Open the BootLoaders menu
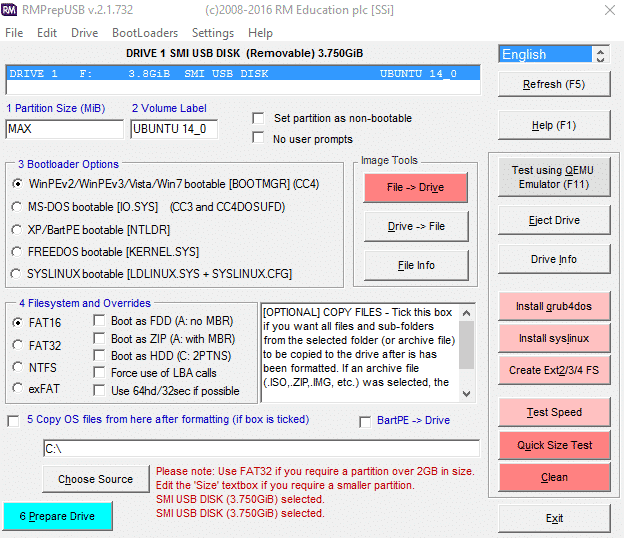624x538 pixels. click(x=144, y=33)
